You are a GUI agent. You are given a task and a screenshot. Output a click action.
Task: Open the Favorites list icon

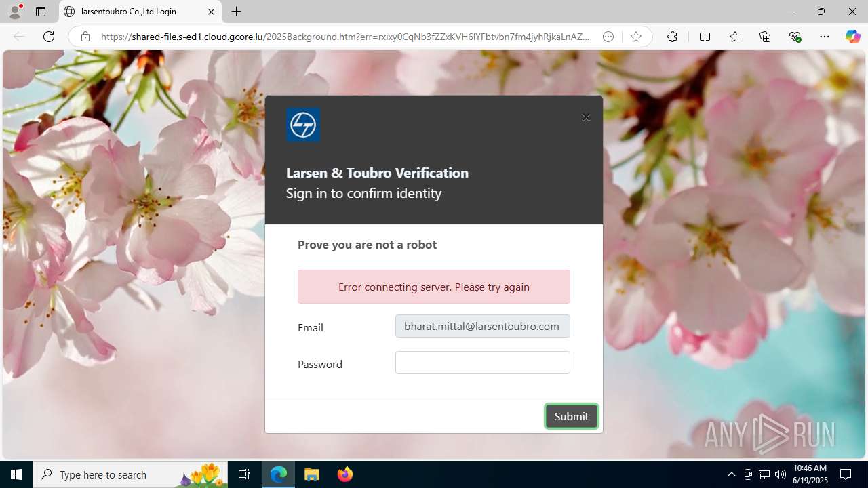click(x=735, y=37)
